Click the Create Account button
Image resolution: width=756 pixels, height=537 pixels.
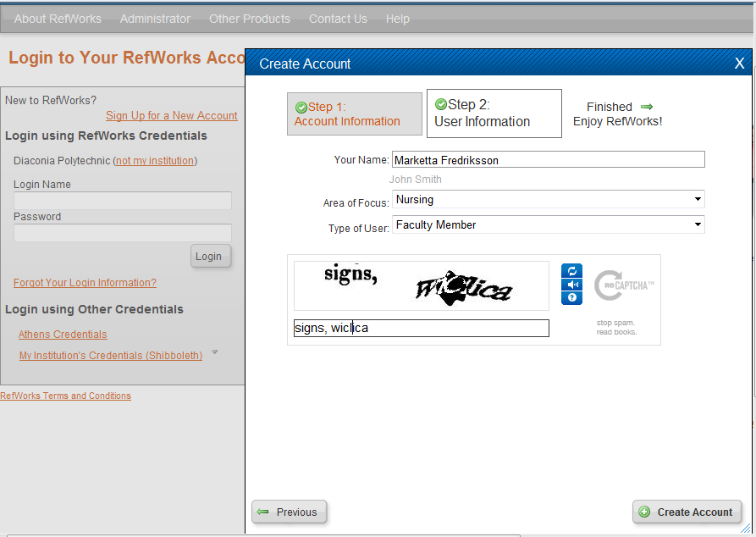tap(687, 512)
